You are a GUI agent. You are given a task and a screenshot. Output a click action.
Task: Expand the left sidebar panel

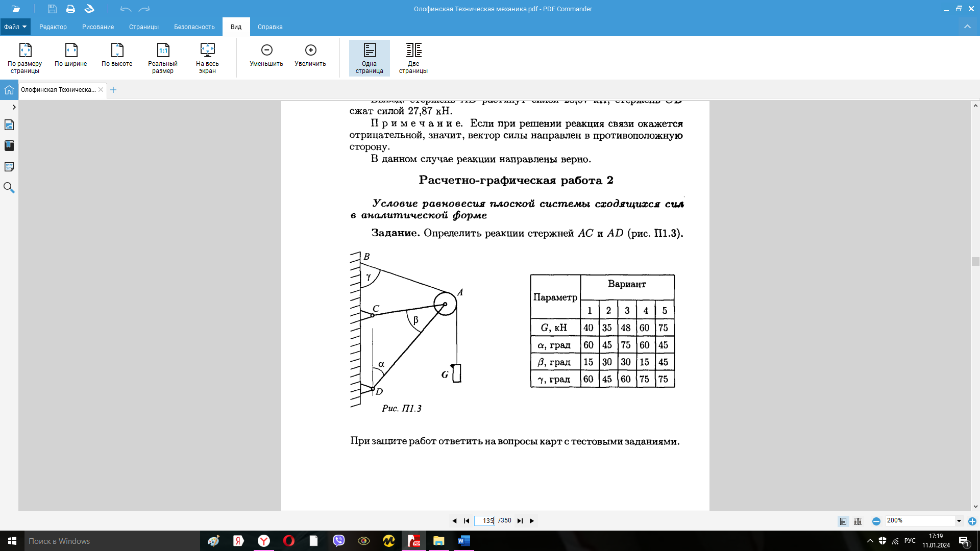point(14,107)
